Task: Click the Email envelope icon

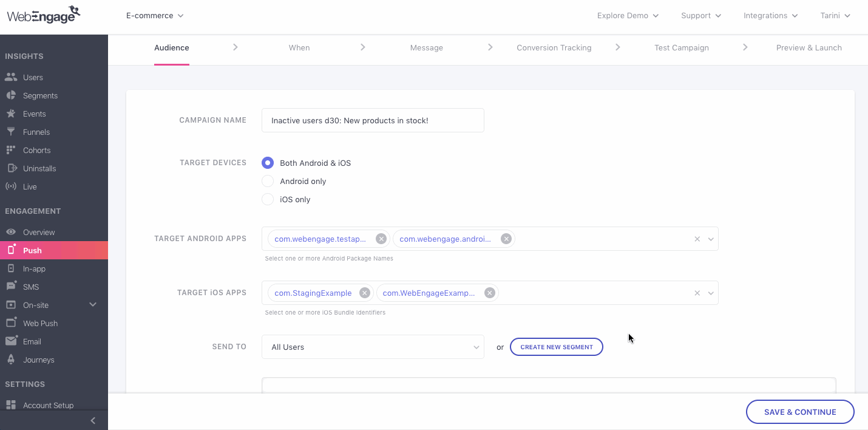Action: 11,341
